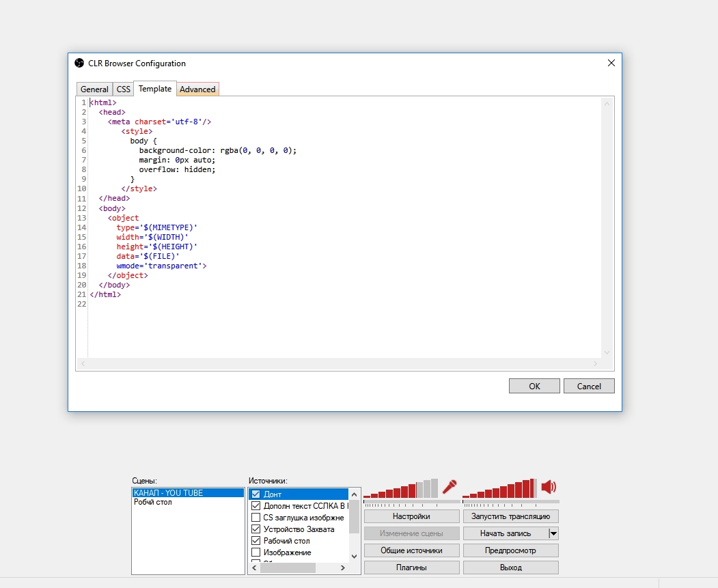
Task: Enable the Изображение source checkbox
Action: click(x=256, y=552)
